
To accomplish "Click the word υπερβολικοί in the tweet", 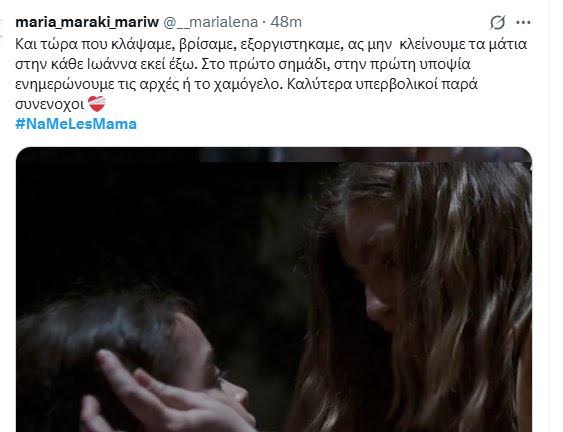I will coord(390,84).
